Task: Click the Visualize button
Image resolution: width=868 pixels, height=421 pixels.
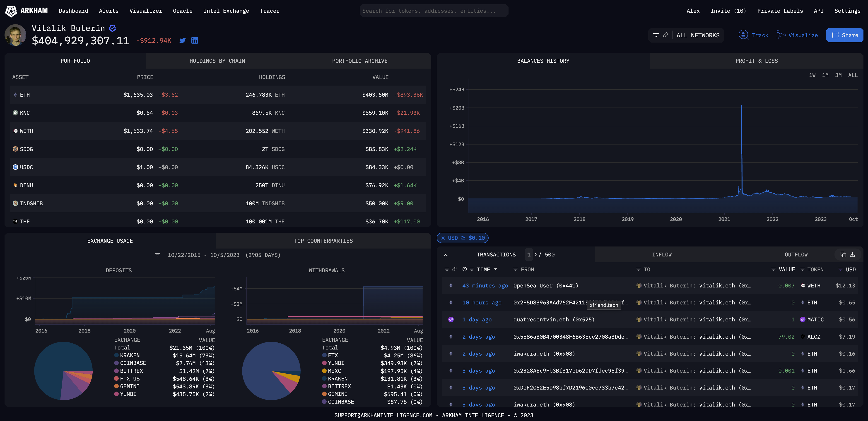Action: click(x=797, y=35)
